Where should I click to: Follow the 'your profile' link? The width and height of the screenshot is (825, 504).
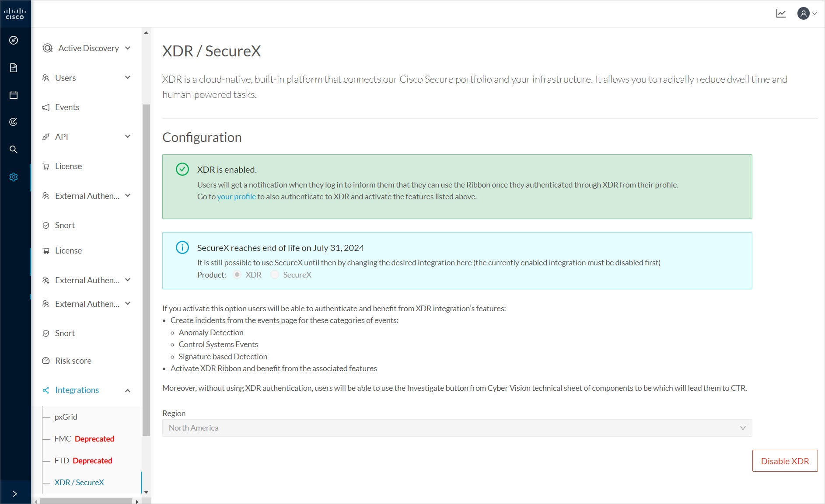tap(236, 197)
